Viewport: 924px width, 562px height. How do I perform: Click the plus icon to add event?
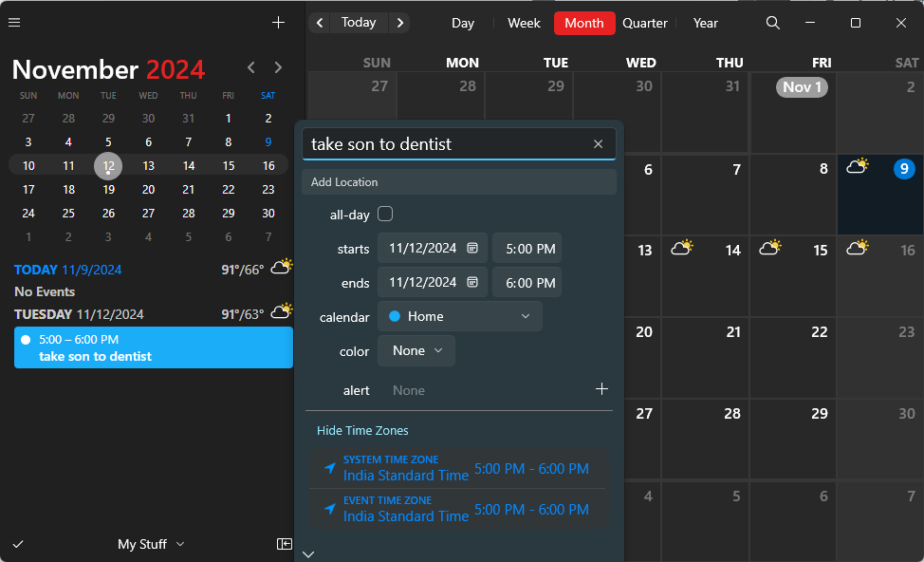tap(278, 23)
